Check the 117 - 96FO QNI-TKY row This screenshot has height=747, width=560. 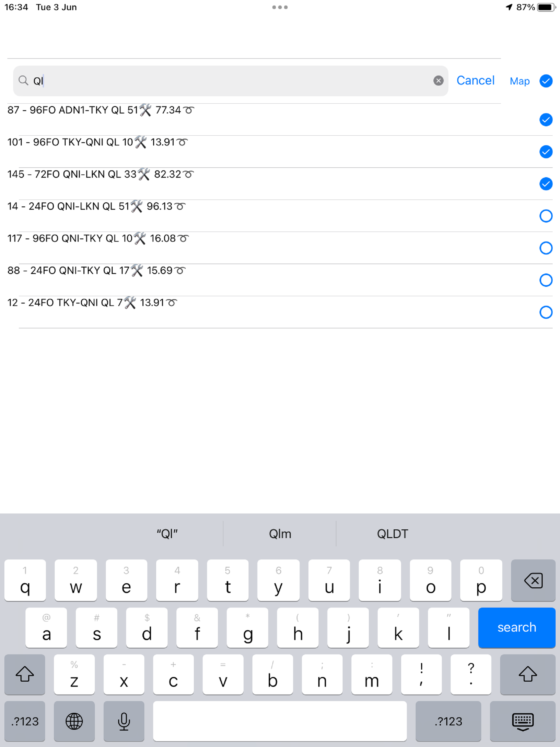pyautogui.click(x=546, y=248)
